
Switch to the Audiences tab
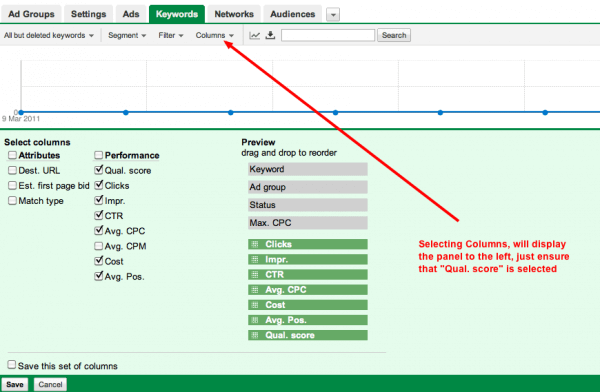(x=293, y=14)
